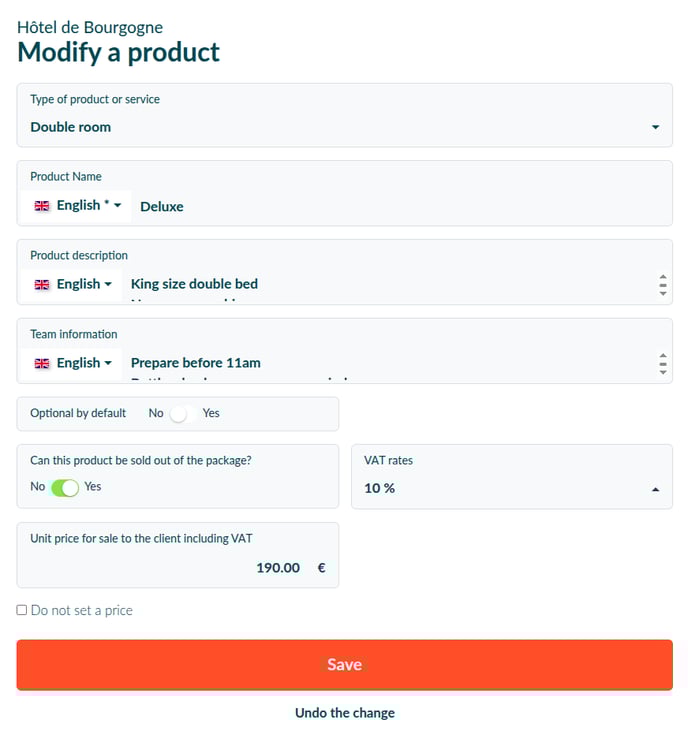The width and height of the screenshot is (688, 742).
Task: Click the Deluxe product name field
Action: pyautogui.click(x=401, y=206)
